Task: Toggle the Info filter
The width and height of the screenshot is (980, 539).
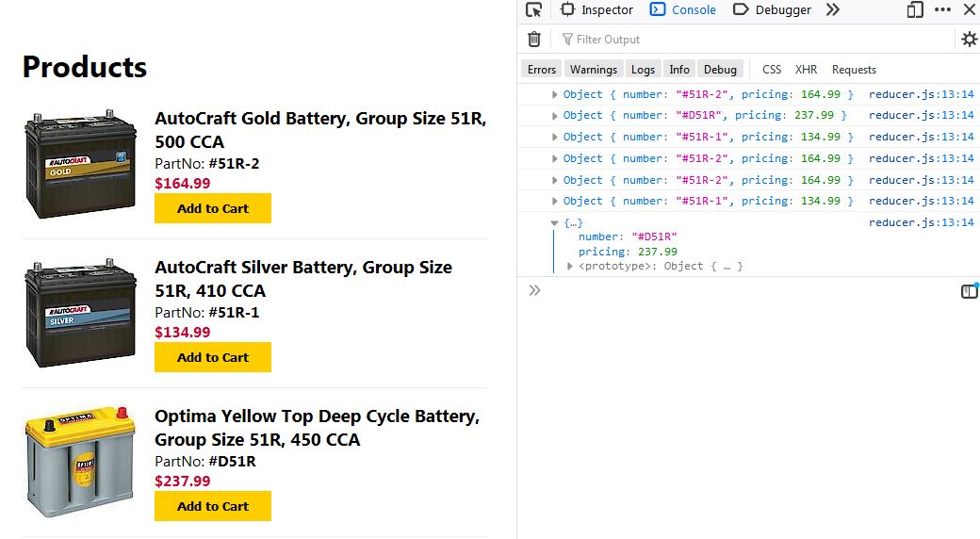Action: coord(679,70)
